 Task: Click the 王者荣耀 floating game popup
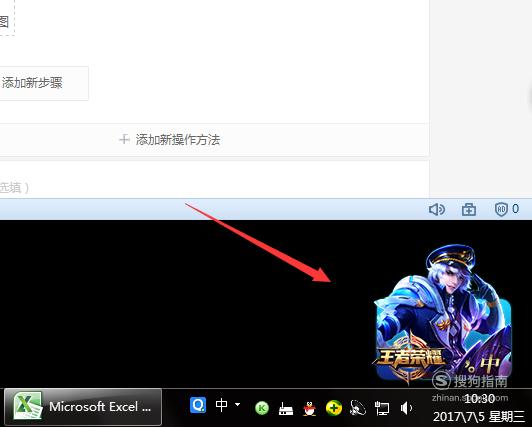click(x=442, y=314)
